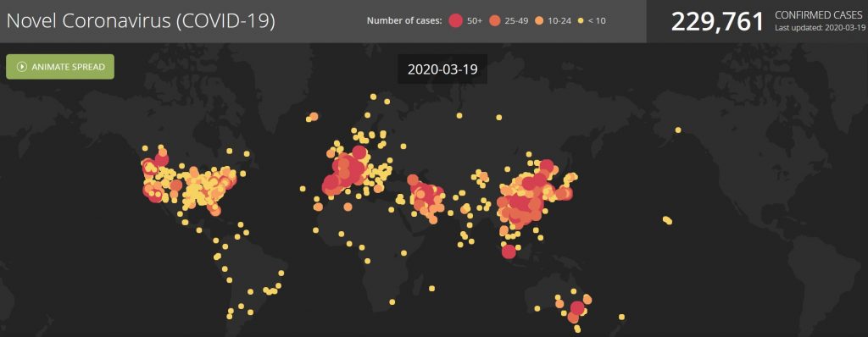
Task: Click the CONFIRMED CASES label
Action: (818, 15)
